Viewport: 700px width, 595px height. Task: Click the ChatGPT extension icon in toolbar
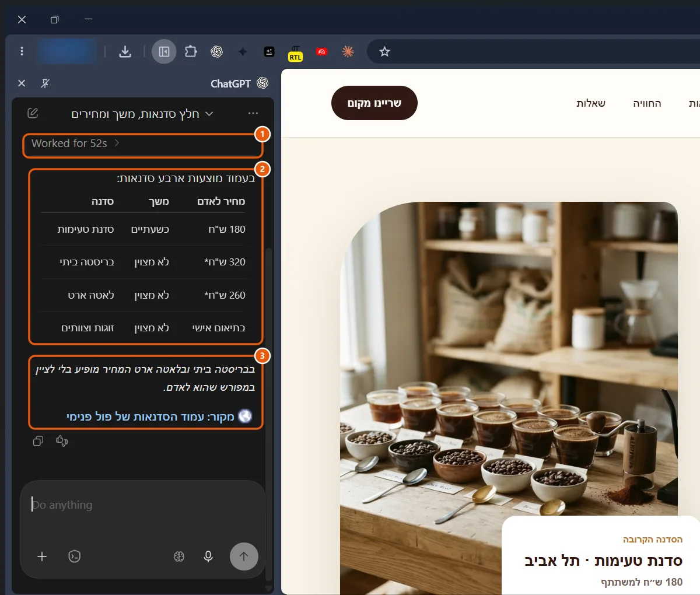(x=216, y=52)
